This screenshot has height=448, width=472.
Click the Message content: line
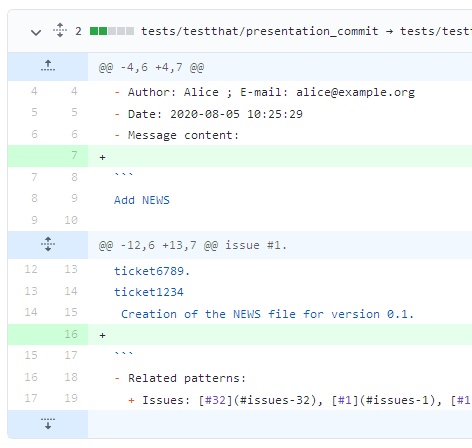tap(177, 135)
